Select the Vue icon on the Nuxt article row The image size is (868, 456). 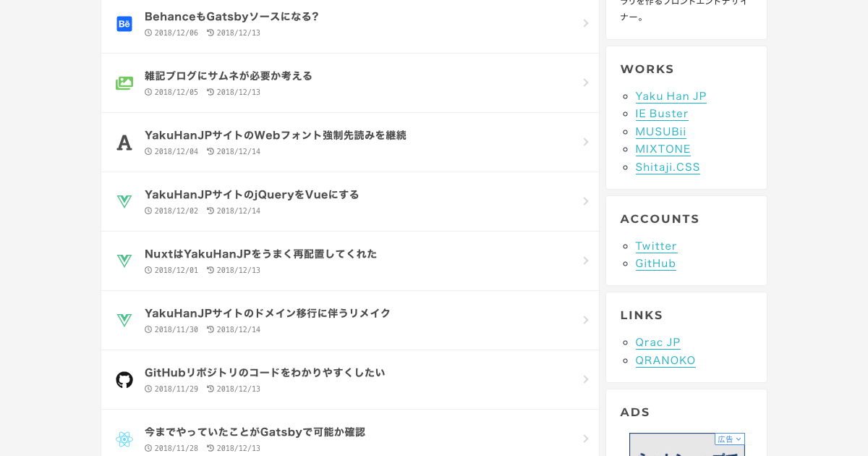(124, 261)
